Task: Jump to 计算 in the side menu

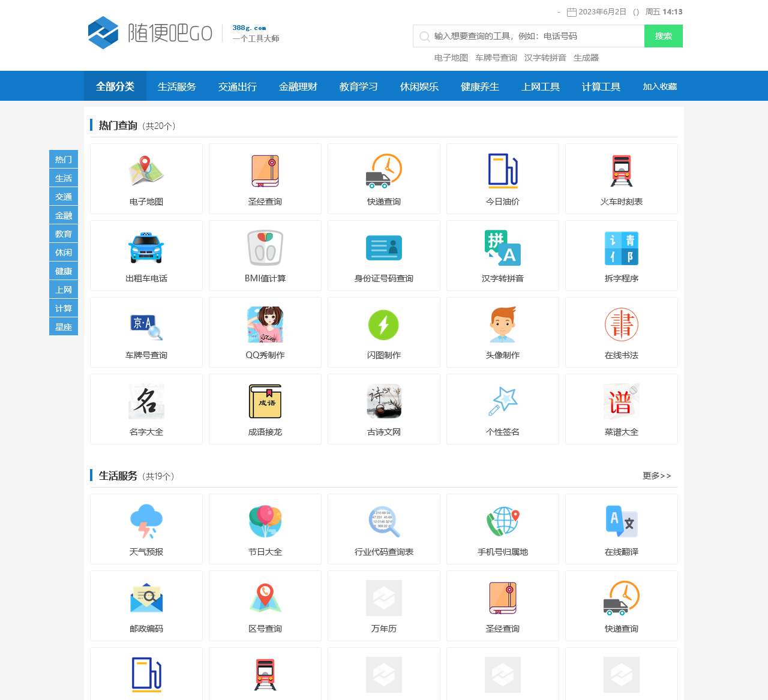Action: click(x=64, y=308)
